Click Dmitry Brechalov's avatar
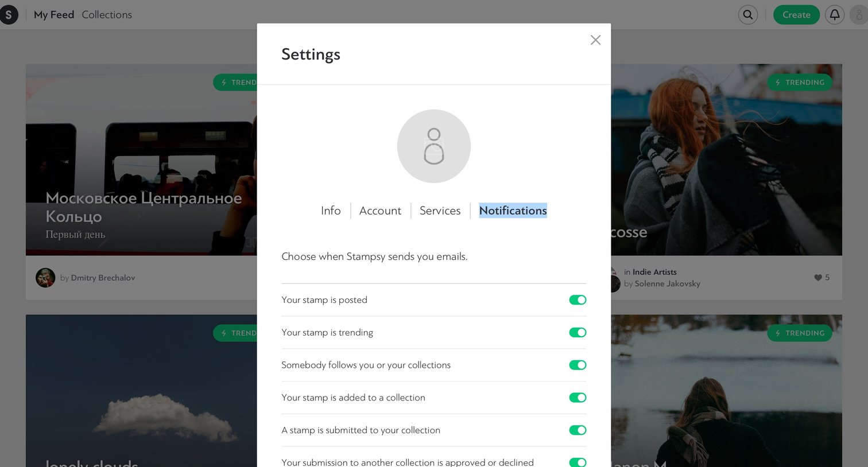The height and width of the screenshot is (467, 868). coord(45,278)
